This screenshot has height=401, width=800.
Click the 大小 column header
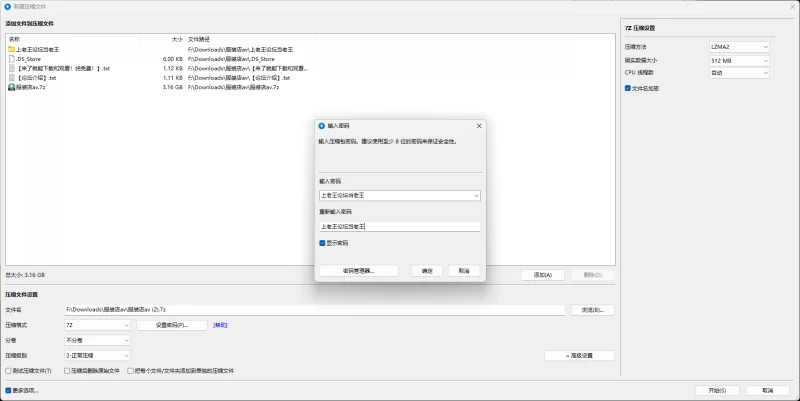[x=177, y=39]
